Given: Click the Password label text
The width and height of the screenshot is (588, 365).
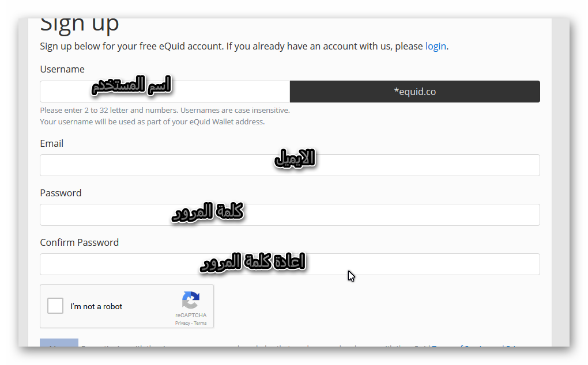Looking at the screenshot, I should pos(61,193).
